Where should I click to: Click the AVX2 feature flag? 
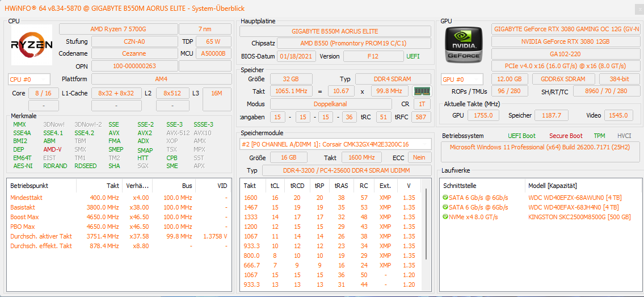pyautogui.click(x=145, y=133)
